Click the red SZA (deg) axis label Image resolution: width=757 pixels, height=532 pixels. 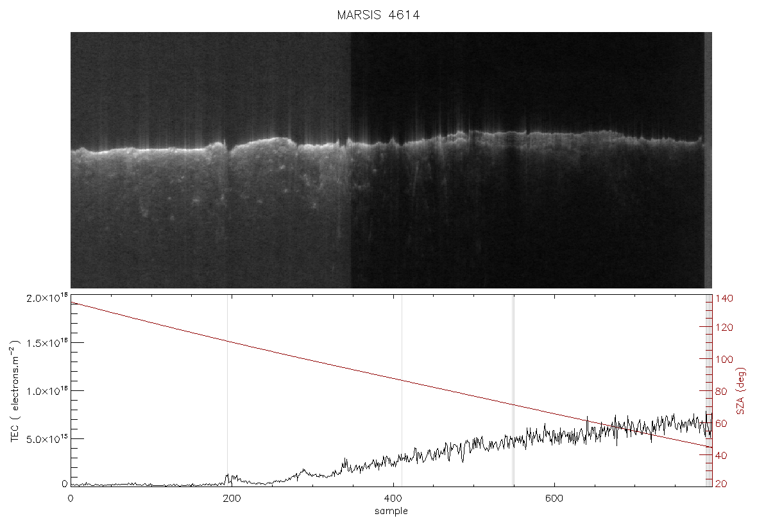pyautogui.click(x=741, y=391)
